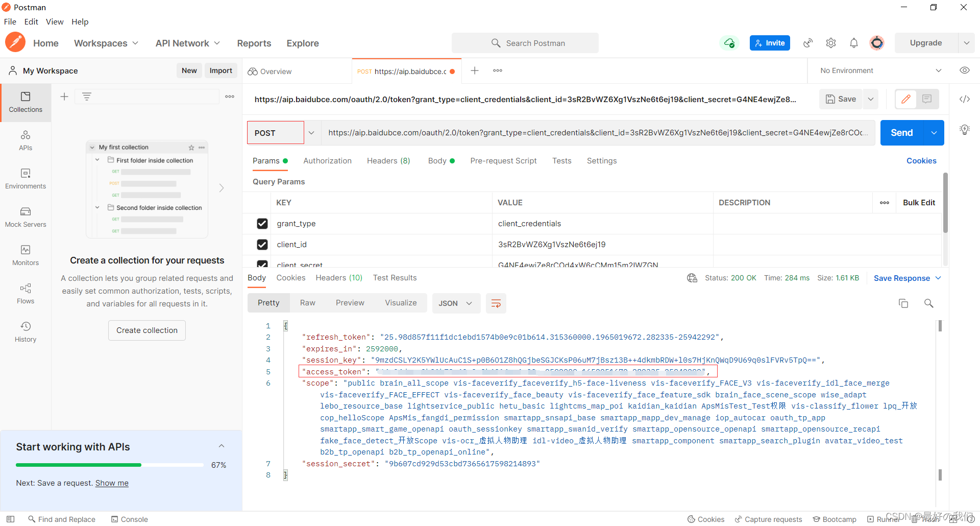Collapse the Start working with APIs panel
The width and height of the screenshot is (980, 526).
[x=222, y=446]
